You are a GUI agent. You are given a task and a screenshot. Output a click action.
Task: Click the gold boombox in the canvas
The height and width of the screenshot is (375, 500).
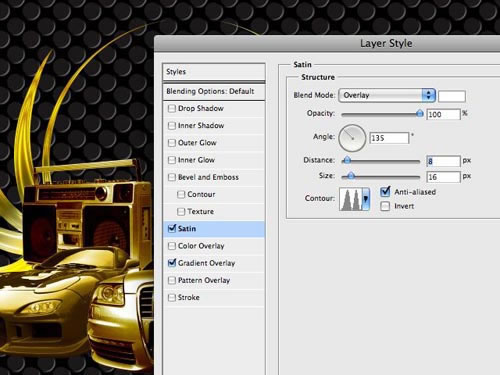tap(87, 213)
